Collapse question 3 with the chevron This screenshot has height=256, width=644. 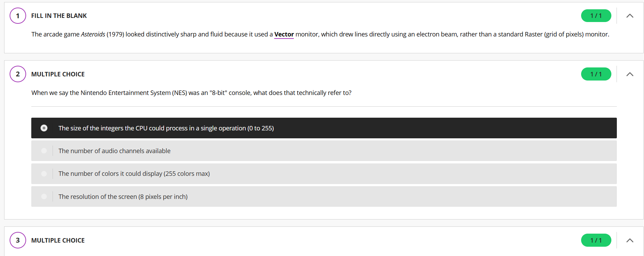click(x=630, y=241)
